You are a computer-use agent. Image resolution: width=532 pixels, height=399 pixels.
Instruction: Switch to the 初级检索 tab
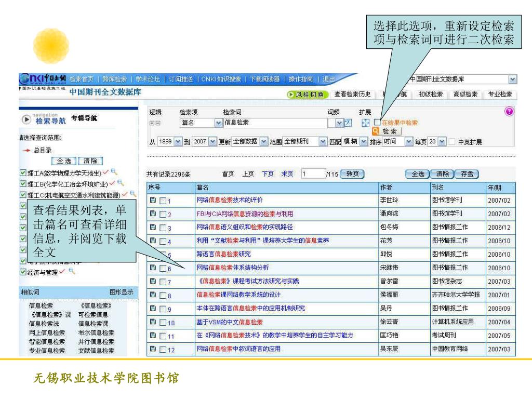pyautogui.click(x=431, y=95)
